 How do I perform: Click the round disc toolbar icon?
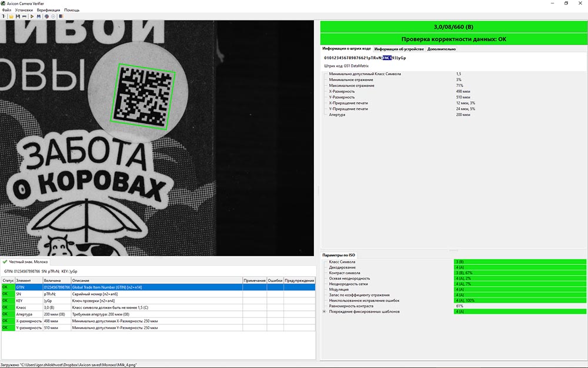[54, 16]
